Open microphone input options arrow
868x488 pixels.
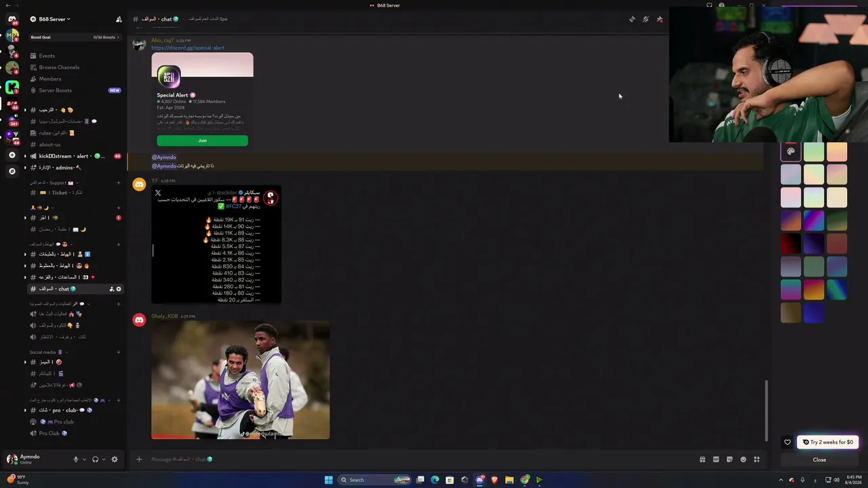[x=84, y=460]
